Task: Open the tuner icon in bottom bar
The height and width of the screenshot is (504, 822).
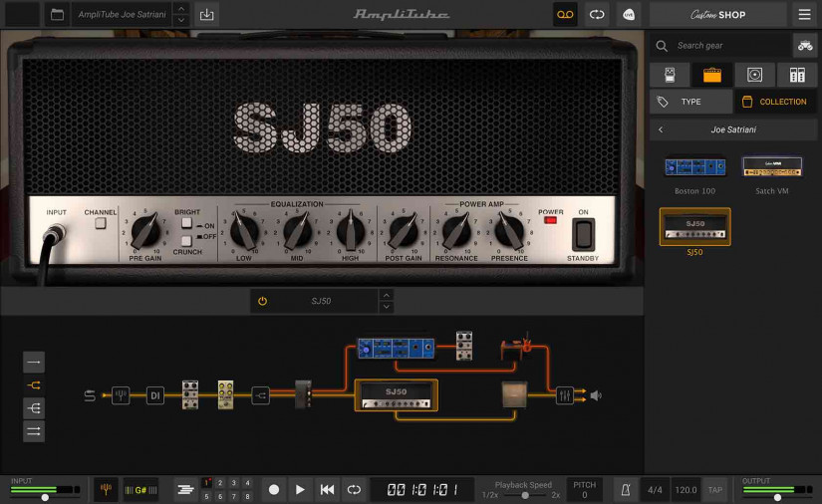Action: click(x=106, y=490)
